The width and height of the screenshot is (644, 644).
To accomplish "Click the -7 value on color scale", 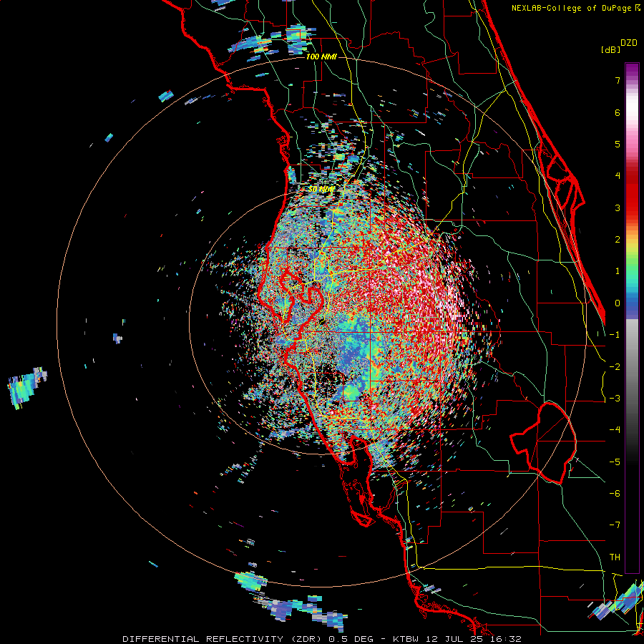I will coord(615,525).
